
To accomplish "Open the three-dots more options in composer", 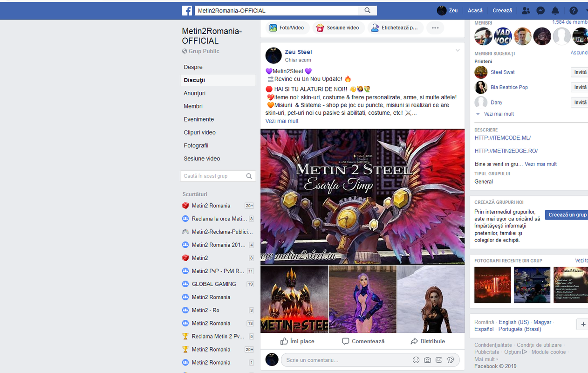I will click(435, 28).
